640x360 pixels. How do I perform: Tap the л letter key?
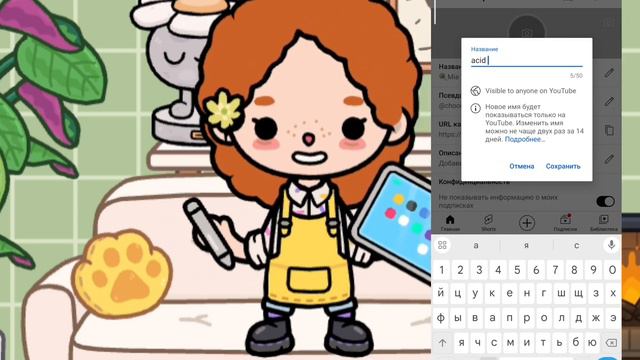561,317
